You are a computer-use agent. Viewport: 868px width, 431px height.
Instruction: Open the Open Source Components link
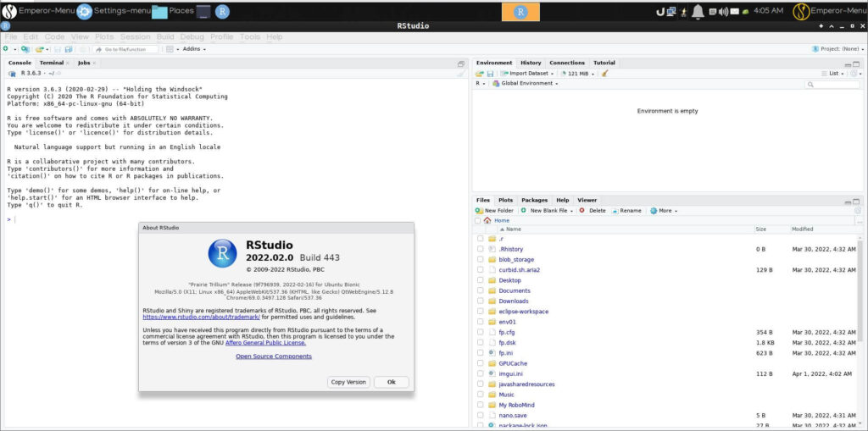point(274,356)
